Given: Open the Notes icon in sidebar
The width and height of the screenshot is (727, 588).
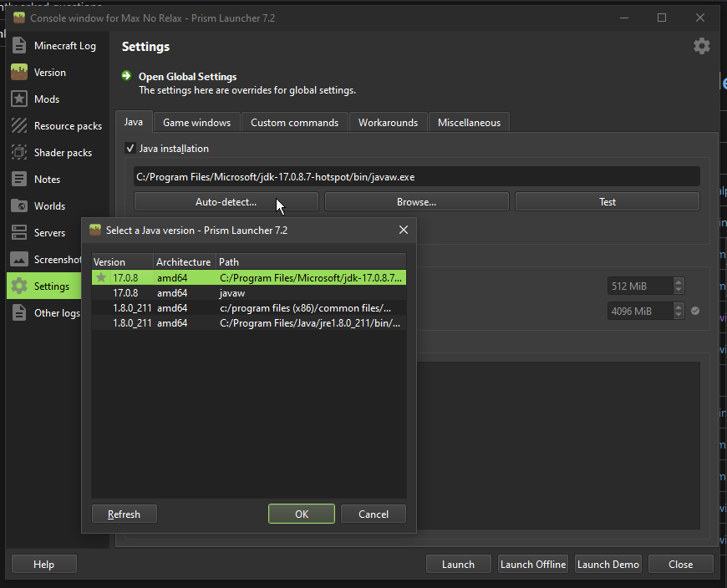Looking at the screenshot, I should tap(19, 179).
